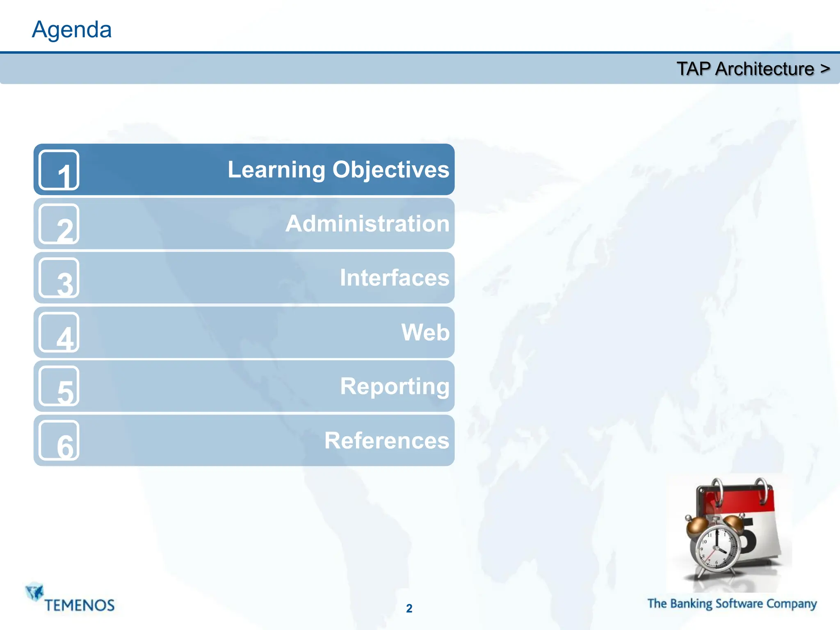Click the number 1 box icon
The width and height of the screenshot is (840, 630).
pyautogui.click(x=59, y=170)
